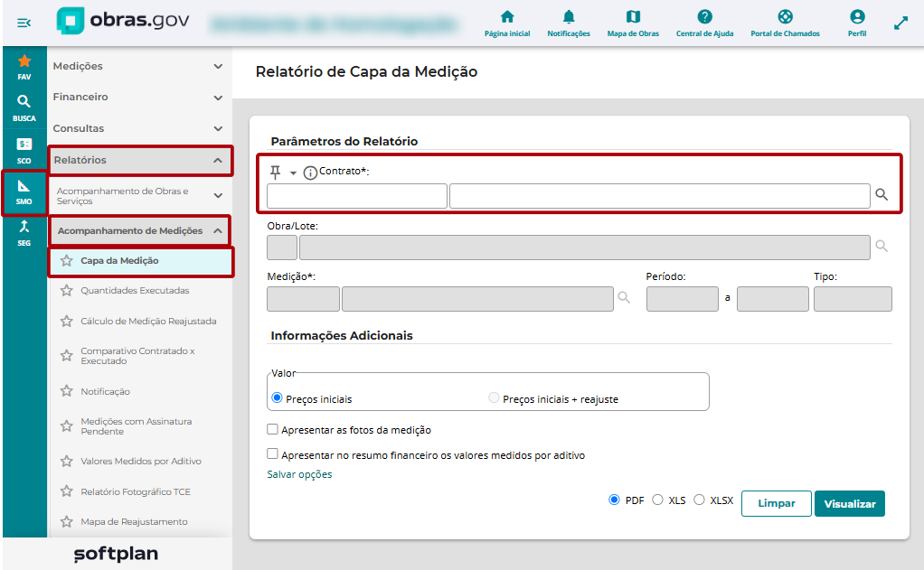Open Relatório Fotográfico TCE report
Image resolution: width=924 pixels, height=570 pixels.
(x=136, y=491)
